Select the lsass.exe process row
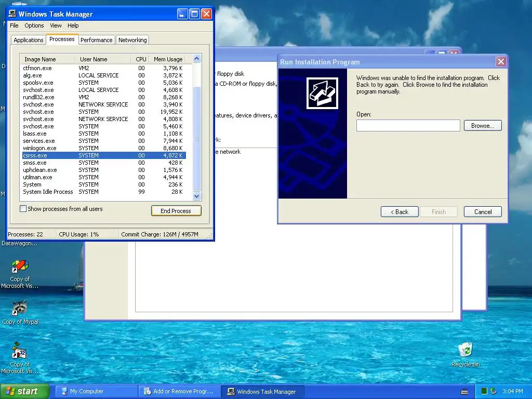This screenshot has width=532, height=399. tap(104, 134)
